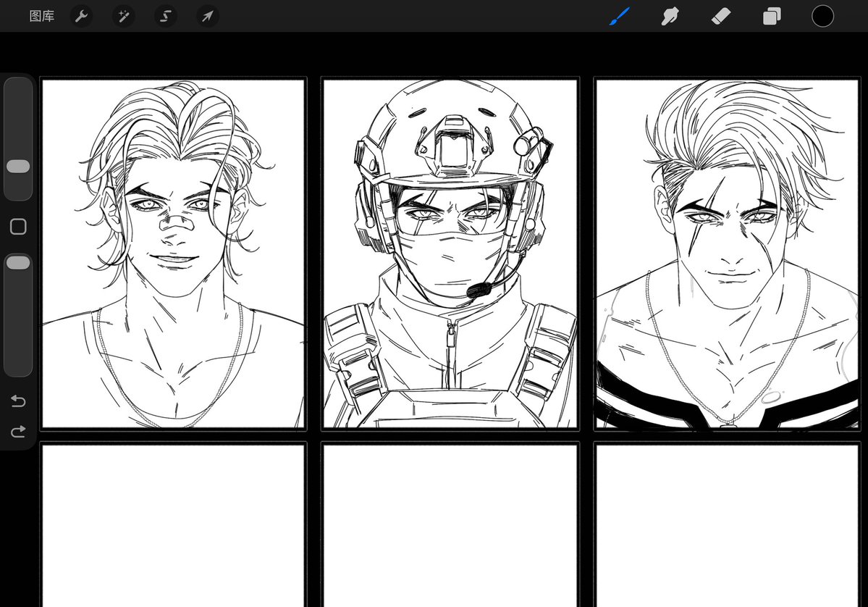Undo the last stroke

point(18,401)
